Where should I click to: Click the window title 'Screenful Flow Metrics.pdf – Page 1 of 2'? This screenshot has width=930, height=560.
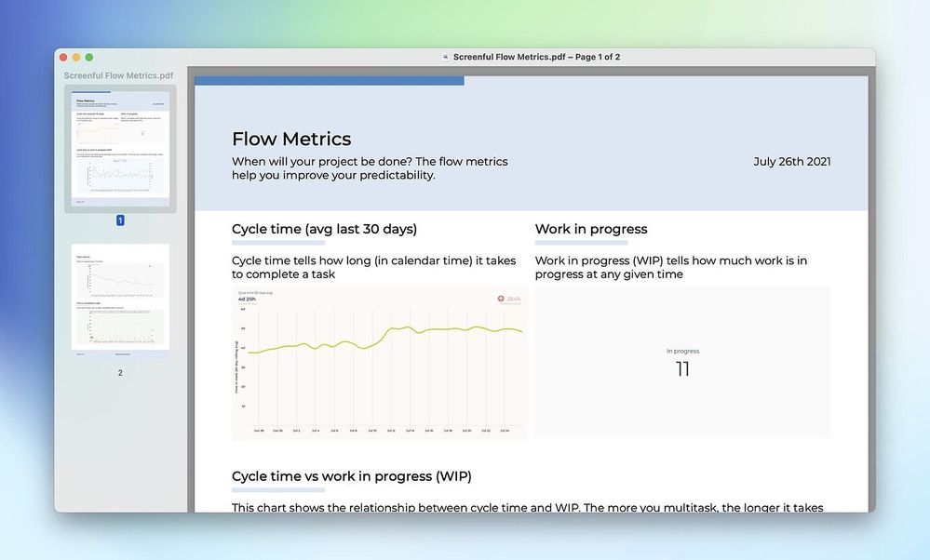[x=536, y=57]
